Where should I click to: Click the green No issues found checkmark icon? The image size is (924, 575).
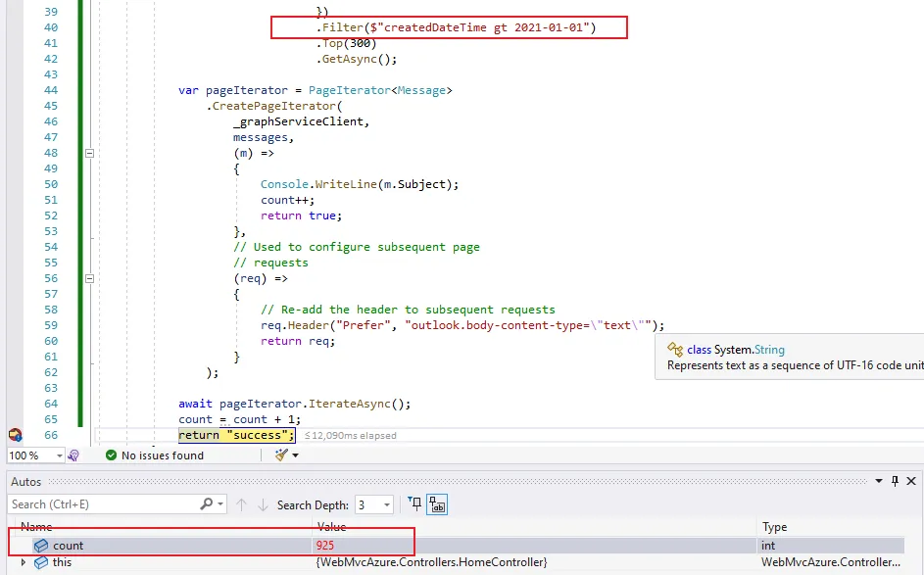[x=111, y=455]
